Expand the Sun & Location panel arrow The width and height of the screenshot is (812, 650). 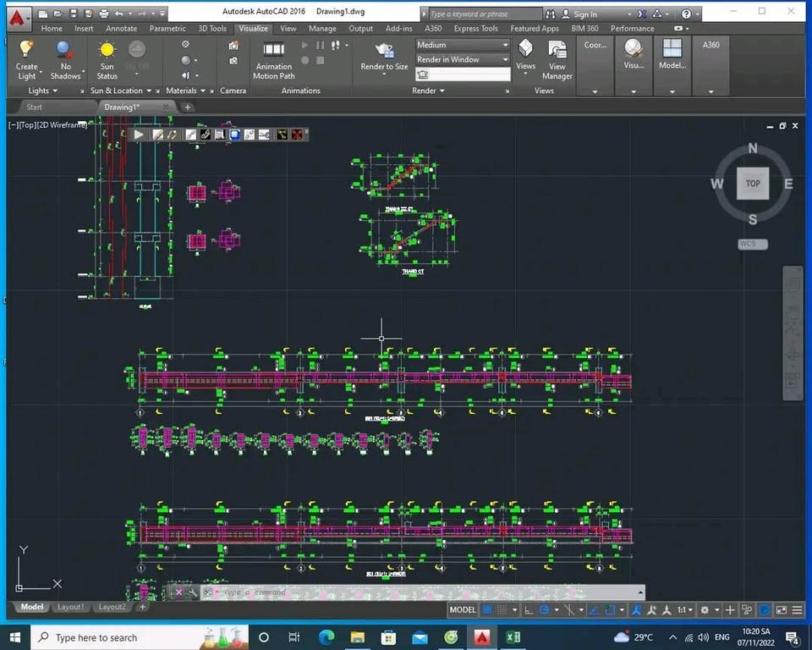(x=149, y=91)
